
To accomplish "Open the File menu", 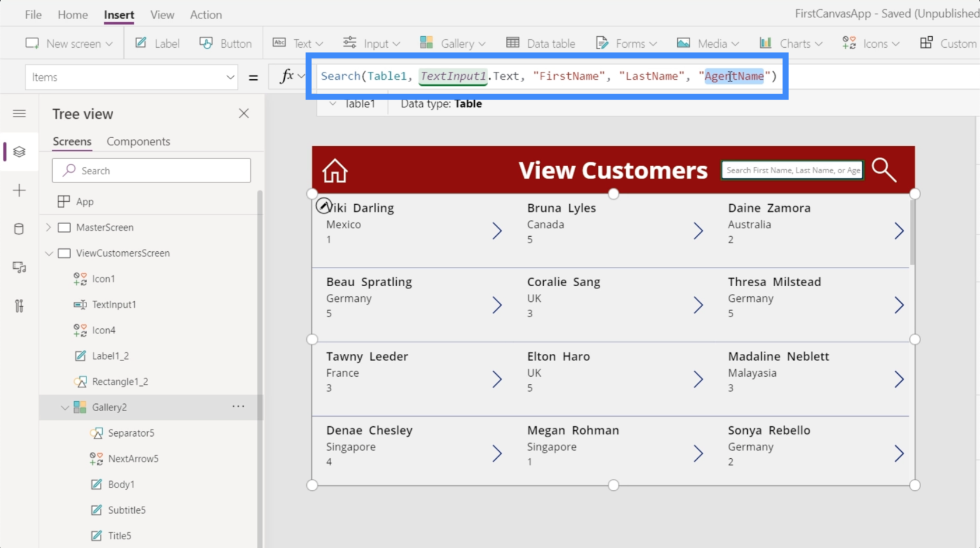I will point(33,15).
